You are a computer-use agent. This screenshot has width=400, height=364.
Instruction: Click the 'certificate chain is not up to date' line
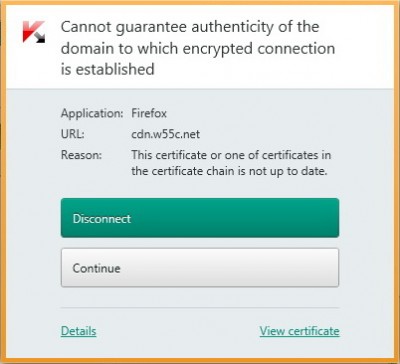click(229, 171)
